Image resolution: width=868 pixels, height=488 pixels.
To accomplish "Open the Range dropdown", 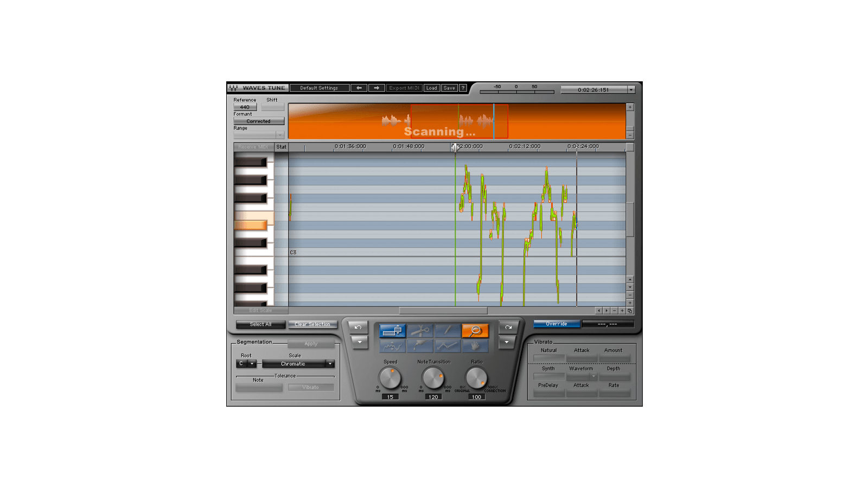I will [259, 135].
